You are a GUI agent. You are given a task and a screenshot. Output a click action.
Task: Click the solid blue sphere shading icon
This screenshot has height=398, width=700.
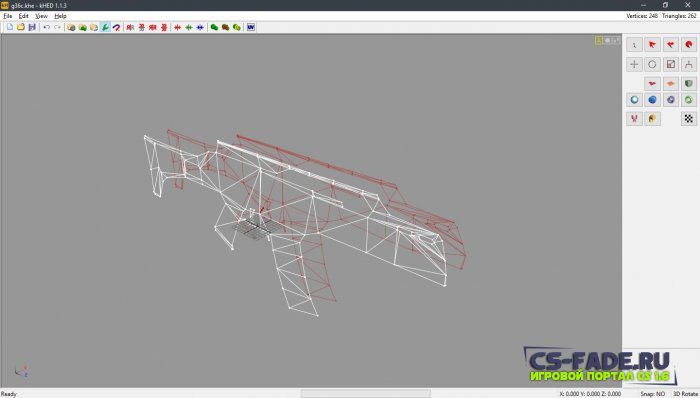point(652,100)
